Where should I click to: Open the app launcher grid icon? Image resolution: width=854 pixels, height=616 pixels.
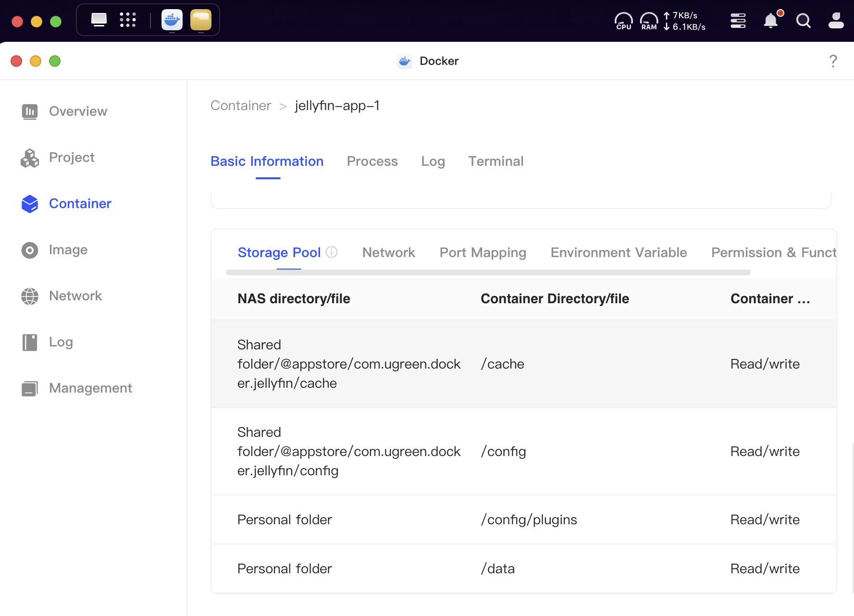click(128, 20)
